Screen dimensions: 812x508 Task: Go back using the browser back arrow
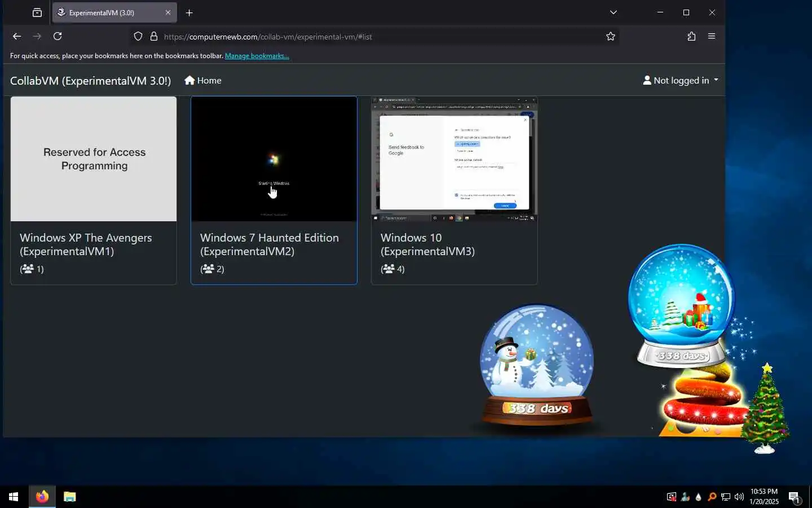tap(17, 36)
